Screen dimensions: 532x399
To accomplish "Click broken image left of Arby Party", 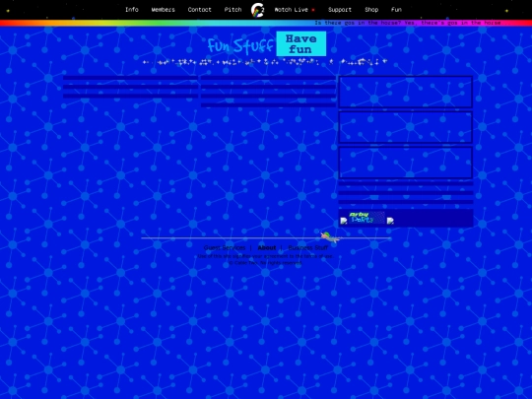I will click(344, 221).
